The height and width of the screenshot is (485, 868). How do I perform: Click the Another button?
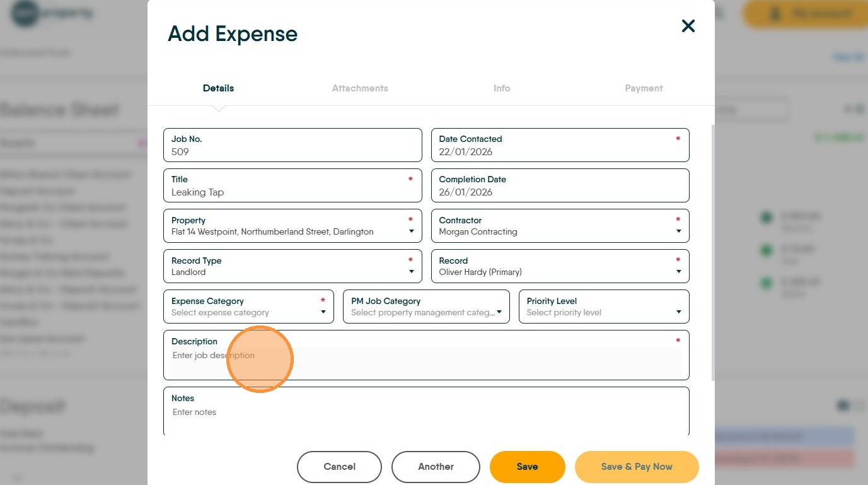pyautogui.click(x=436, y=467)
